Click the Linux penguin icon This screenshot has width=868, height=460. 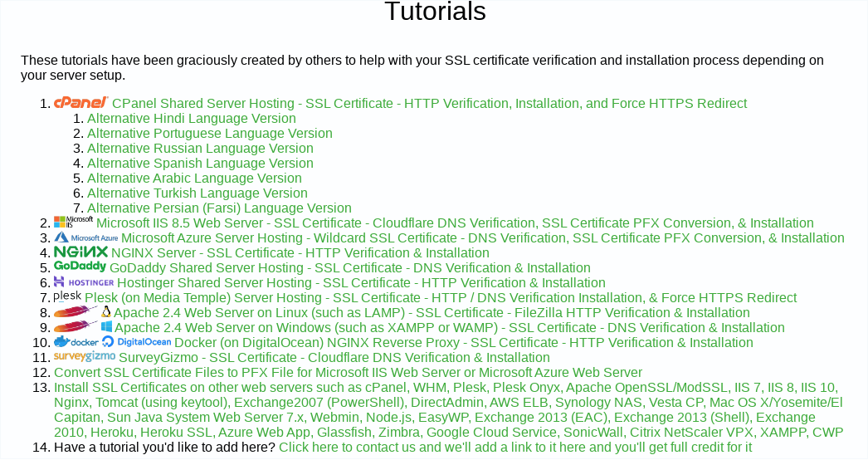click(105, 311)
